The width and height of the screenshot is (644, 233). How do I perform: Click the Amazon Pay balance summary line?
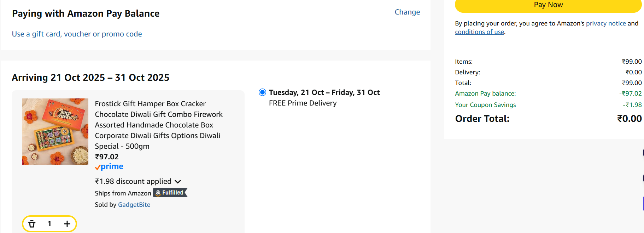click(485, 93)
